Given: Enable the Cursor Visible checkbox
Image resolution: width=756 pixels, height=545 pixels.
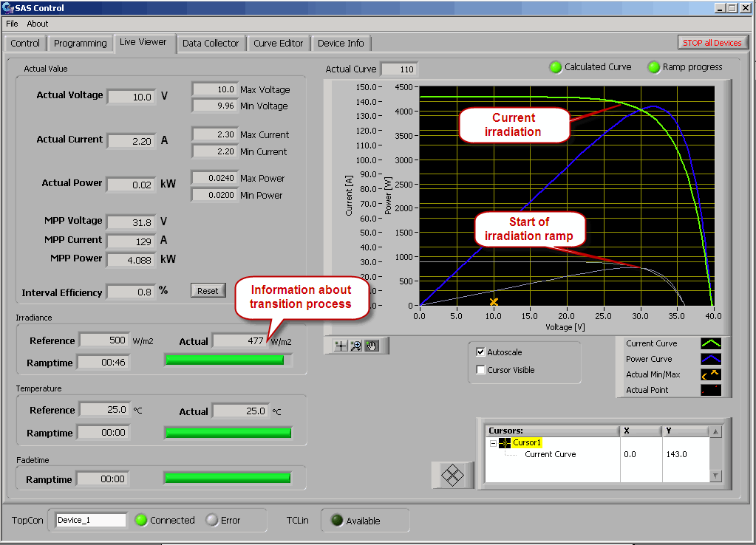Looking at the screenshot, I should (481, 370).
